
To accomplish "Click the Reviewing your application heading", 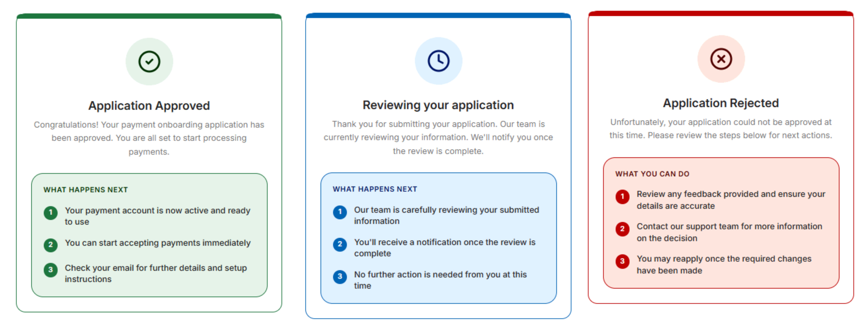I will pyautogui.click(x=438, y=105).
